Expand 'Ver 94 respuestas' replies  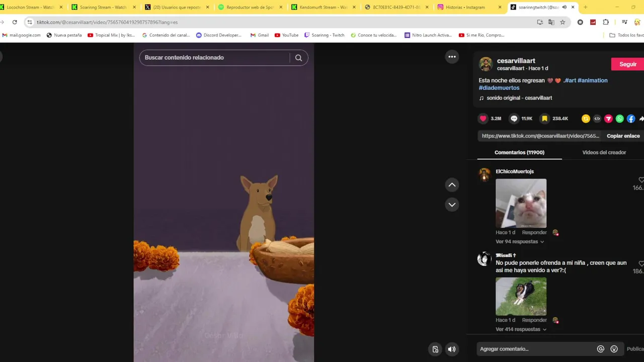(520, 242)
